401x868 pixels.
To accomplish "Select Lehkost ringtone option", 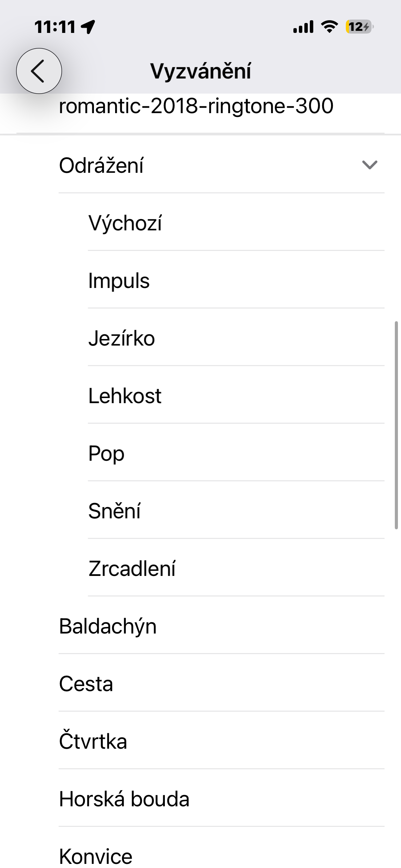I will click(x=125, y=396).
